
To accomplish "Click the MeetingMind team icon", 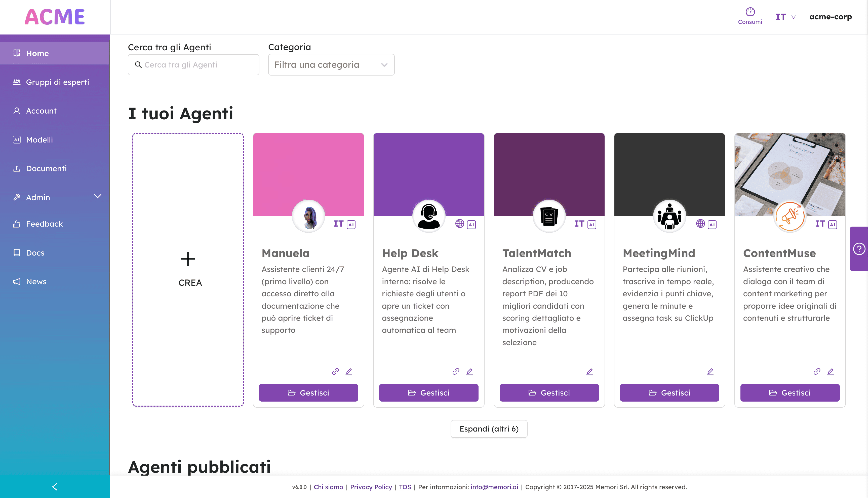I will (669, 216).
